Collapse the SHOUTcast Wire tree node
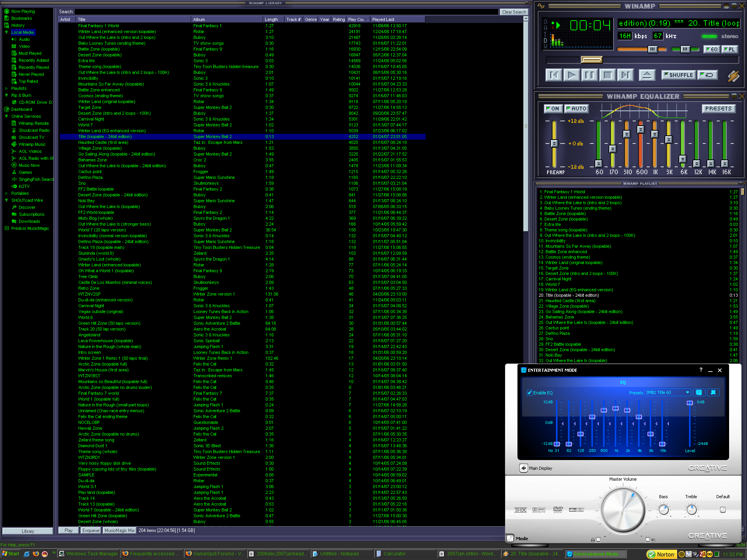The width and height of the screenshot is (747, 560). [6, 200]
